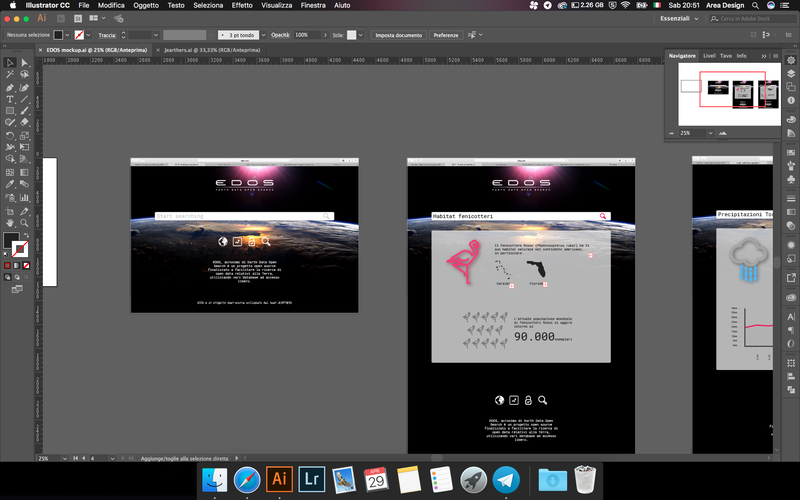Select the Rectangle shape tool
The height and width of the screenshot is (500, 800).
[x=10, y=111]
